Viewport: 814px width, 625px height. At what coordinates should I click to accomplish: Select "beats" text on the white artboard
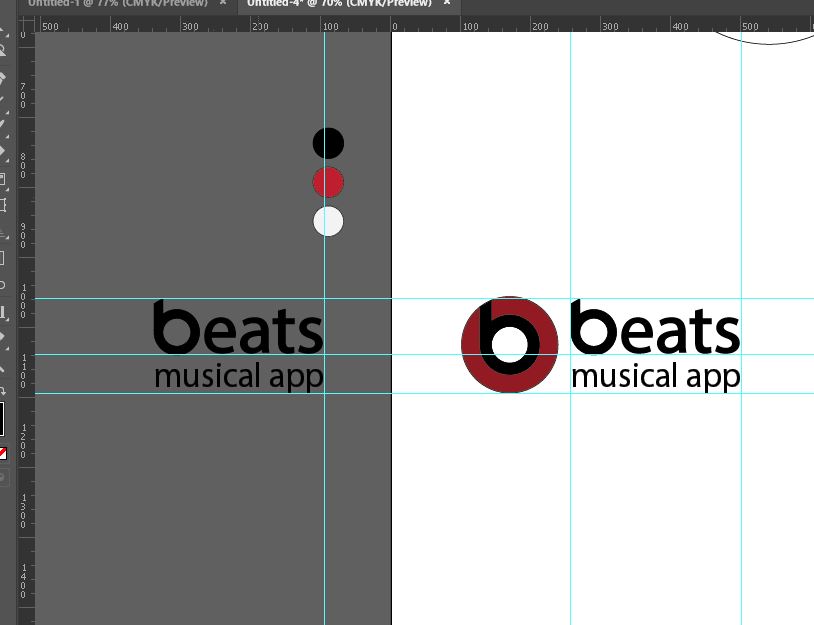tap(655, 327)
